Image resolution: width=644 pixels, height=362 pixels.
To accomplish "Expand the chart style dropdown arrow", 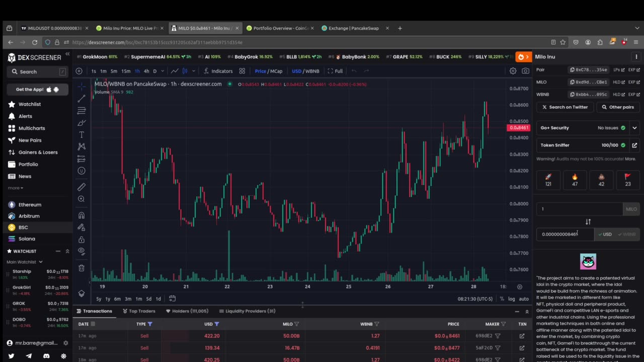I will 194,71.
